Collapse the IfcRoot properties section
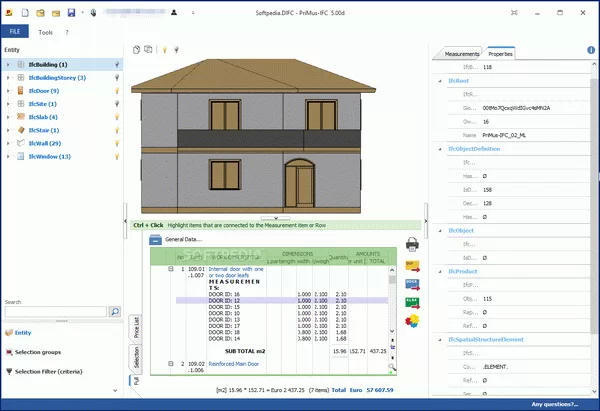This screenshot has height=411, width=600. (x=439, y=79)
